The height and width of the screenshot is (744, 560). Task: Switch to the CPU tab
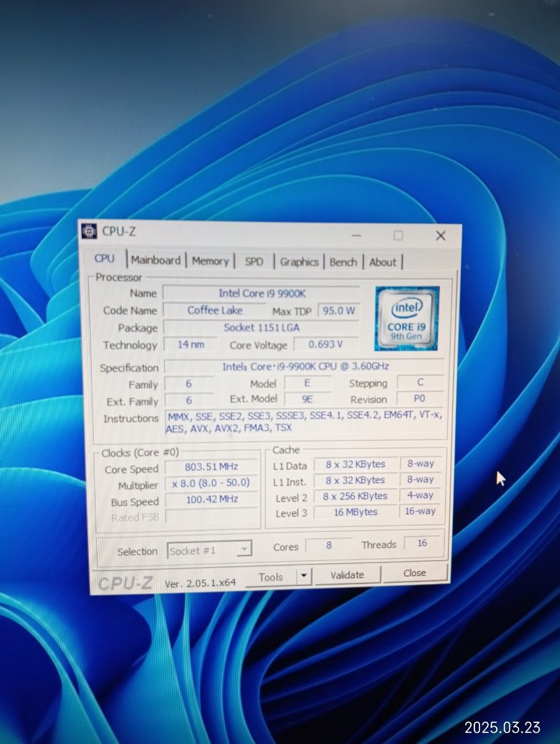104,259
